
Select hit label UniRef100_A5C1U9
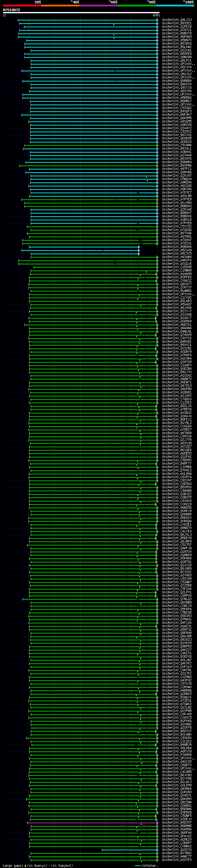pos(177,250)
